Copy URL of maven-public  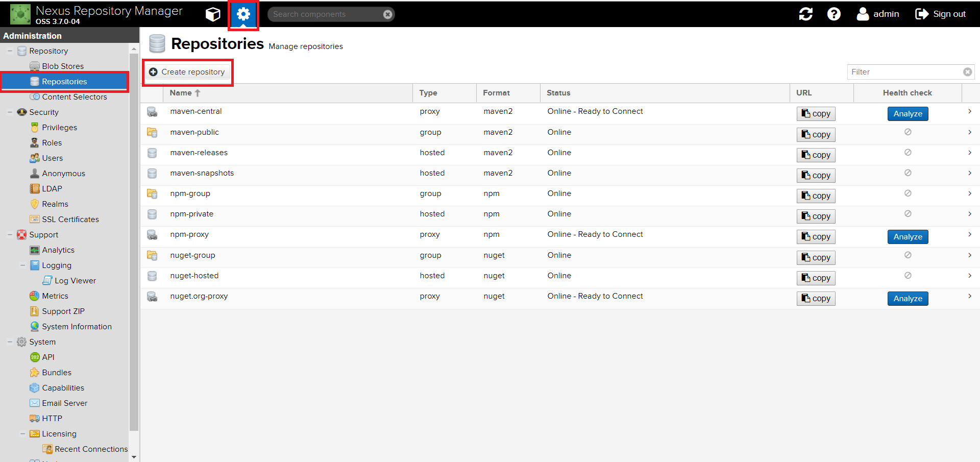816,135
